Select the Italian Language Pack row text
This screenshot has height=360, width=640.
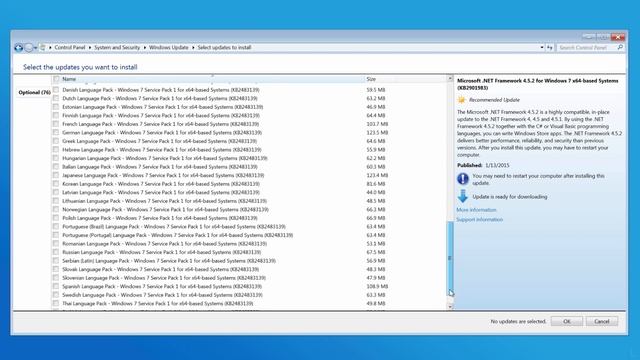click(160, 167)
